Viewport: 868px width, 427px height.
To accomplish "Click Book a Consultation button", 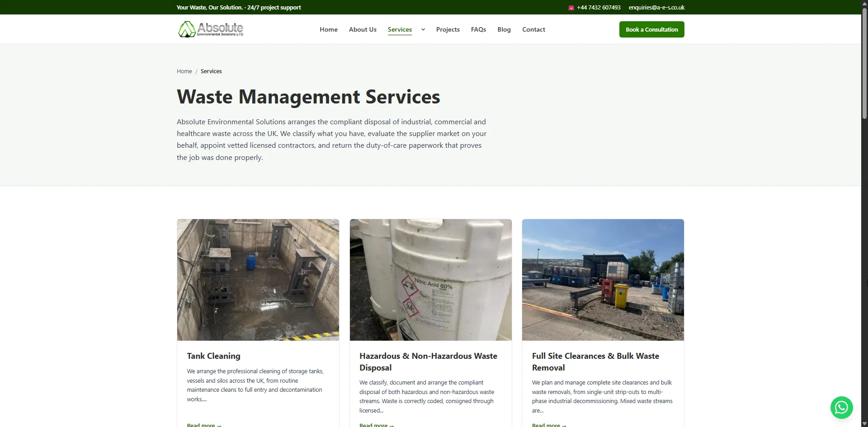I will pyautogui.click(x=651, y=29).
